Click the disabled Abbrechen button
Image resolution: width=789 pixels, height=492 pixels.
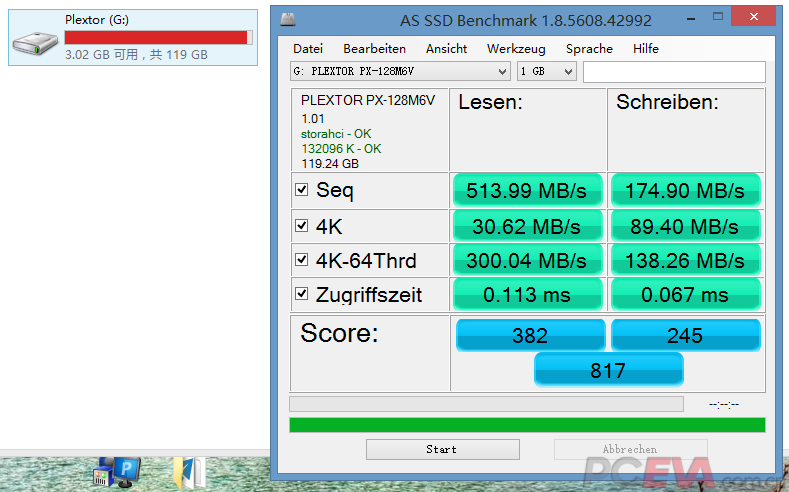point(630,449)
